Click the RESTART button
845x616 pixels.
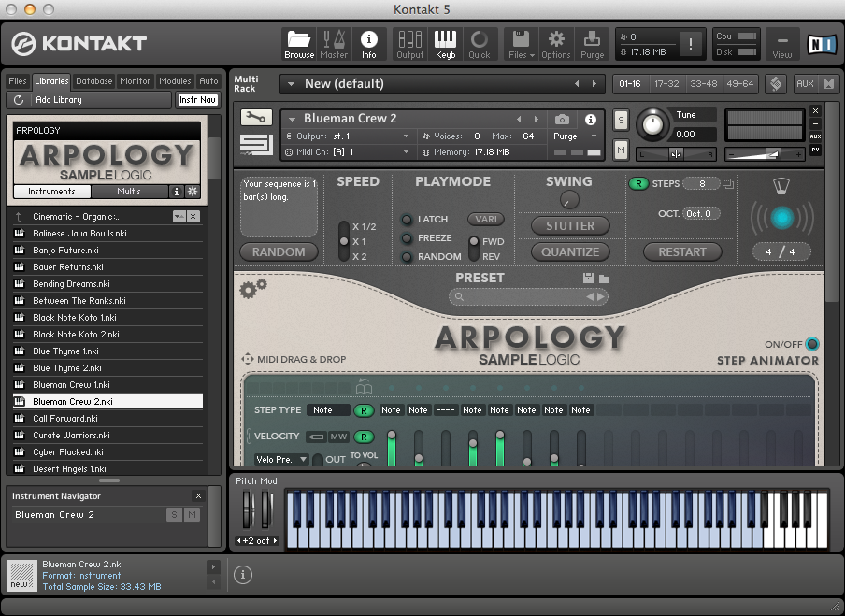tap(682, 252)
